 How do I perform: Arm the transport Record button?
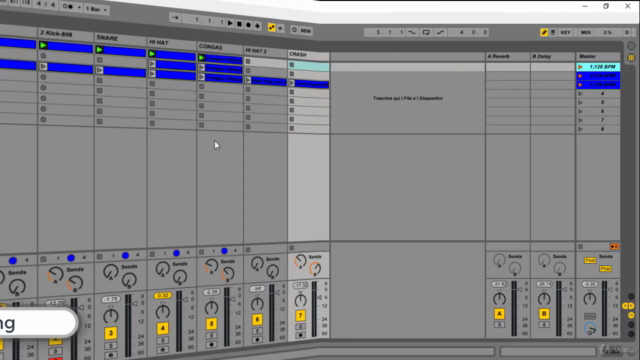(x=248, y=25)
